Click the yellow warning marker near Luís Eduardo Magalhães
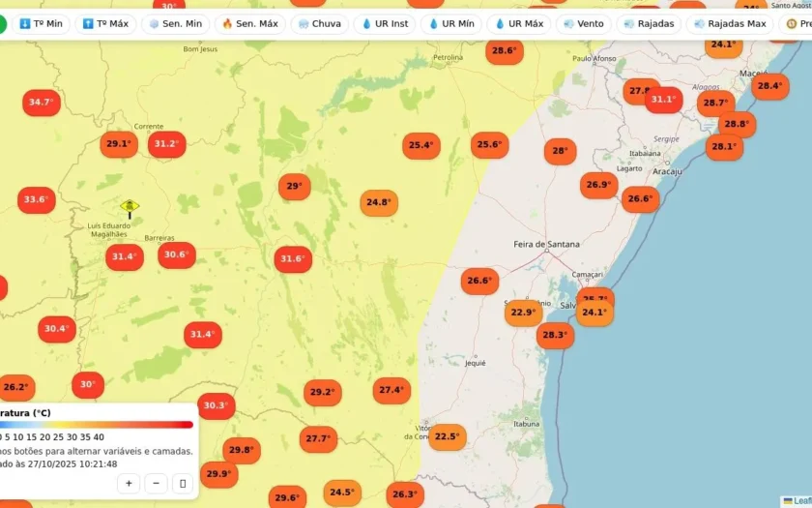The height and width of the screenshot is (508, 812). (x=130, y=208)
